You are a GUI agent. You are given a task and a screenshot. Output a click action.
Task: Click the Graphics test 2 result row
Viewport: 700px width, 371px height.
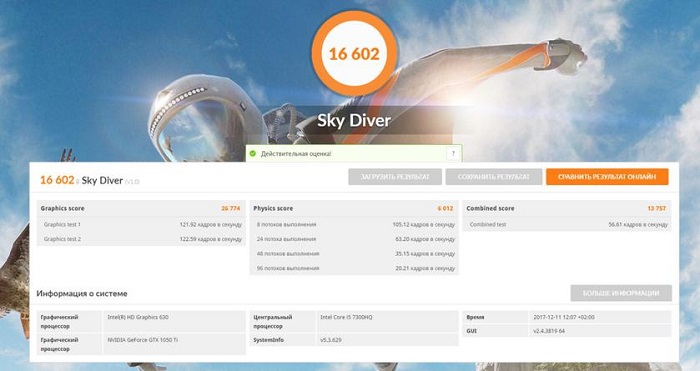point(141,239)
